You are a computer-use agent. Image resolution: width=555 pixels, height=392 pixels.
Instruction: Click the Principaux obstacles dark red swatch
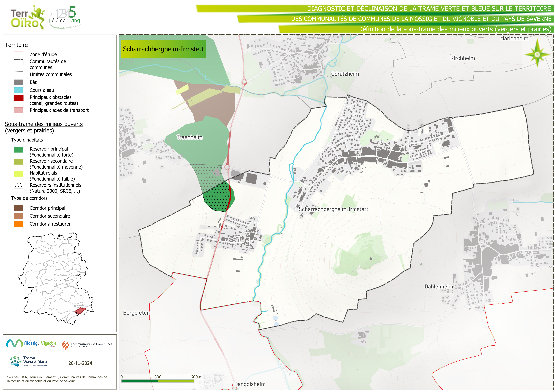point(19,98)
